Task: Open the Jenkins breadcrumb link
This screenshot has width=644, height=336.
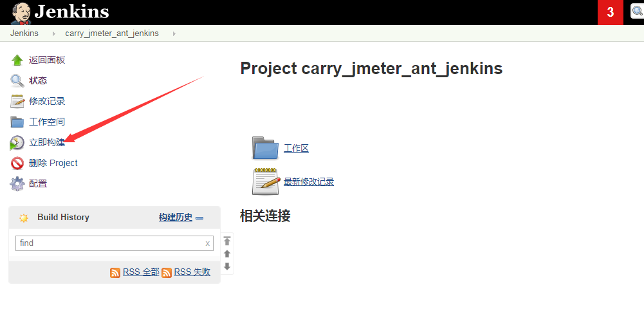Action: [x=24, y=33]
